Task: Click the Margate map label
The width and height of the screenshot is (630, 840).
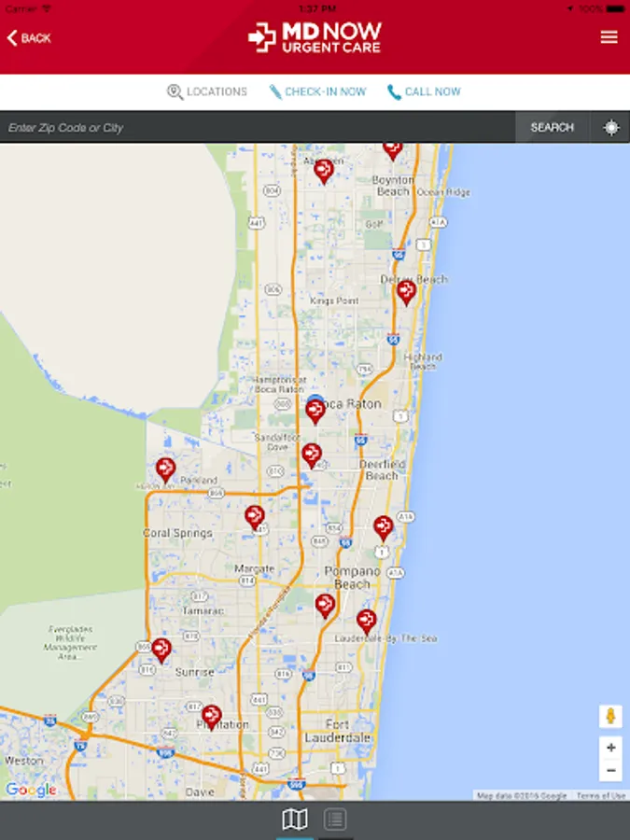Action: [255, 568]
